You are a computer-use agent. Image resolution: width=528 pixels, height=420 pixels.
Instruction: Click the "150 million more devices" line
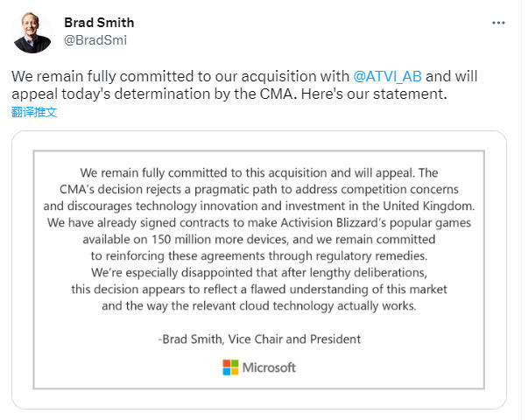pos(259,239)
